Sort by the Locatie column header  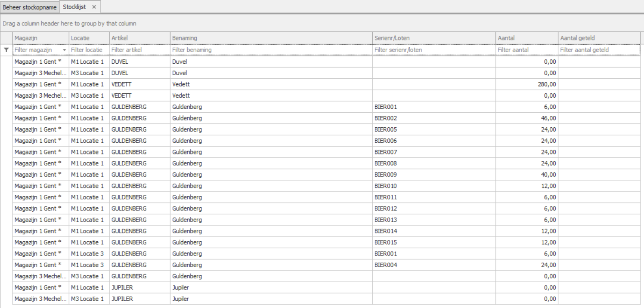pos(89,38)
